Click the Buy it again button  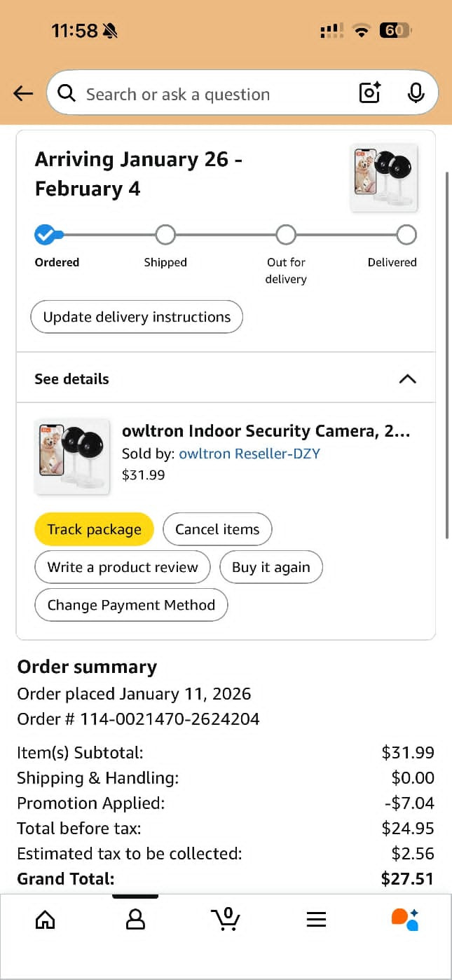point(270,567)
